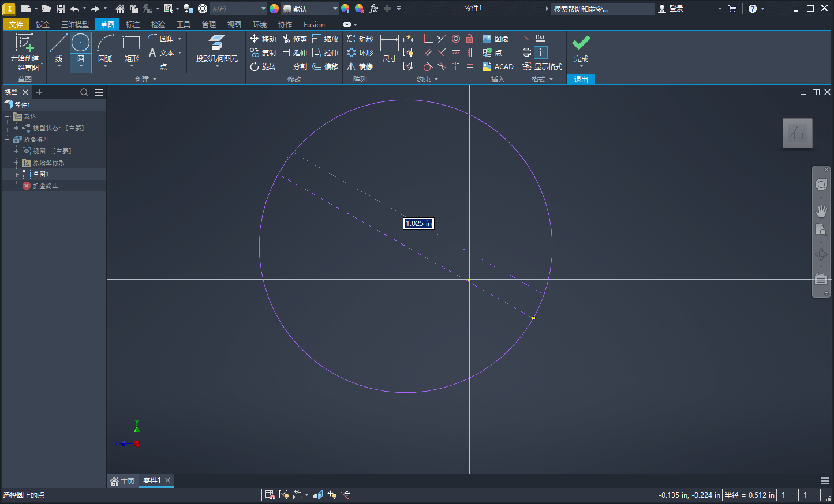This screenshot has width=834, height=504.
Task: Click the Start 2D Sketch (开始创建二维草图) button
Action: click(x=24, y=52)
